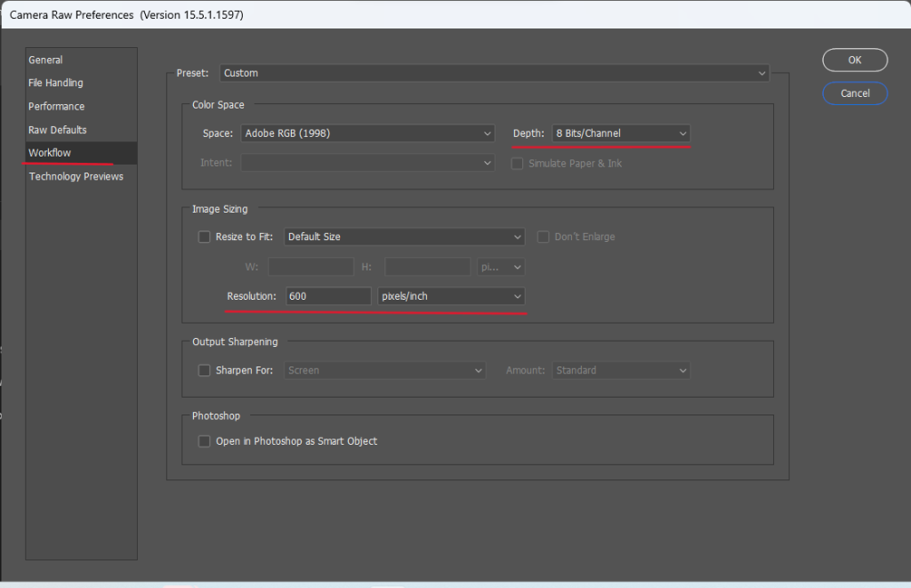Expand the Preset dropdown
The width and height of the screenshot is (911, 588).
click(494, 73)
